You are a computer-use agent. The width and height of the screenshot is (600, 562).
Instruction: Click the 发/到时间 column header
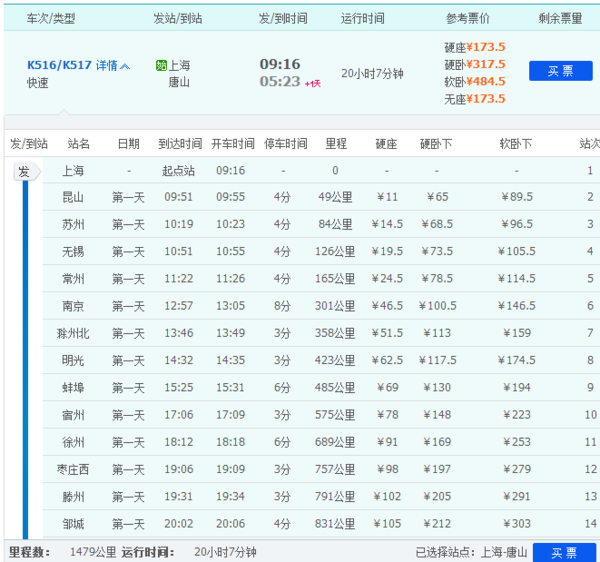click(x=283, y=18)
